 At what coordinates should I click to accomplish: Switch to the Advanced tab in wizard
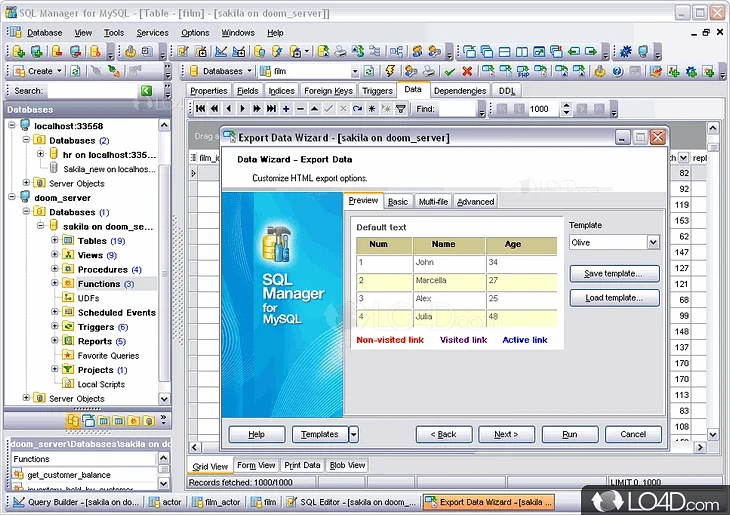point(475,202)
